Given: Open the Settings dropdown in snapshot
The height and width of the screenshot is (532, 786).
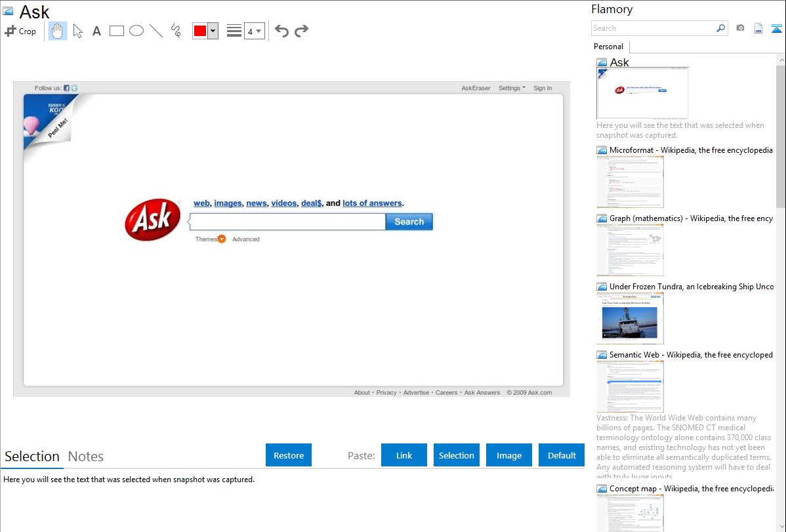Looking at the screenshot, I should click(x=512, y=89).
